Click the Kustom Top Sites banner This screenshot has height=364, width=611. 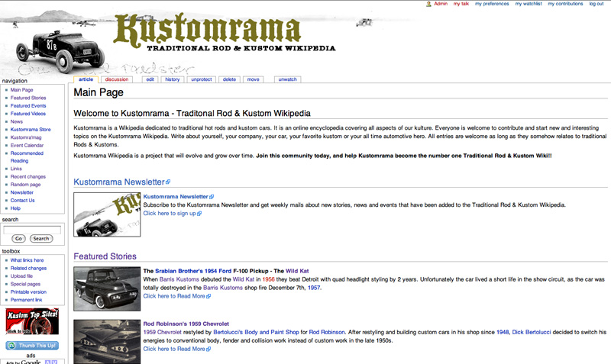pos(32,321)
